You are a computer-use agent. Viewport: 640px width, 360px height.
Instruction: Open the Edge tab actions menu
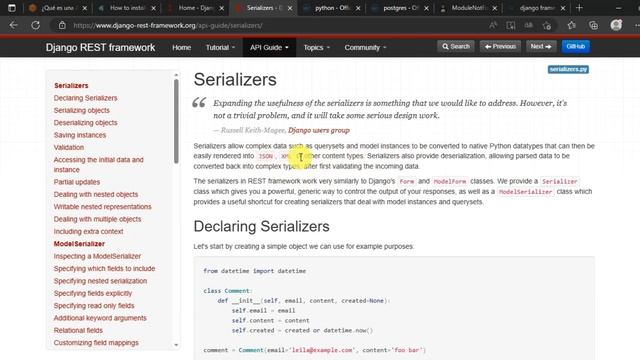point(12,8)
